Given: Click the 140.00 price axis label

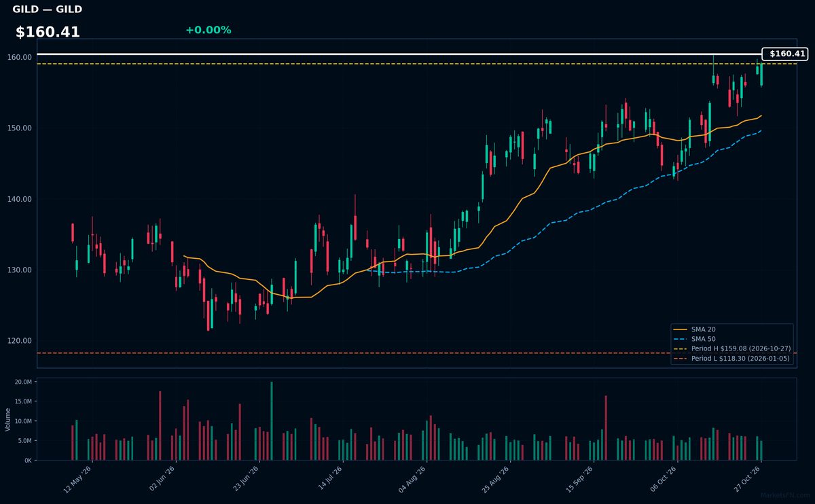Looking at the screenshot, I should tap(21, 199).
